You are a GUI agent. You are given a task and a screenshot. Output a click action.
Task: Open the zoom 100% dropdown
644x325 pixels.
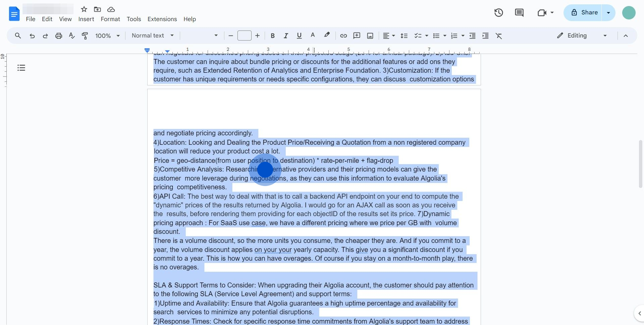click(107, 36)
